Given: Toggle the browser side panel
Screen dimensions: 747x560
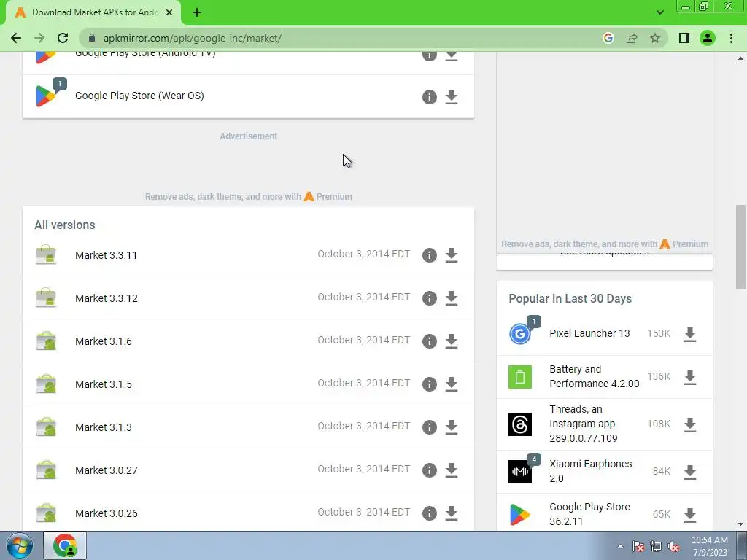Looking at the screenshot, I should point(684,38).
